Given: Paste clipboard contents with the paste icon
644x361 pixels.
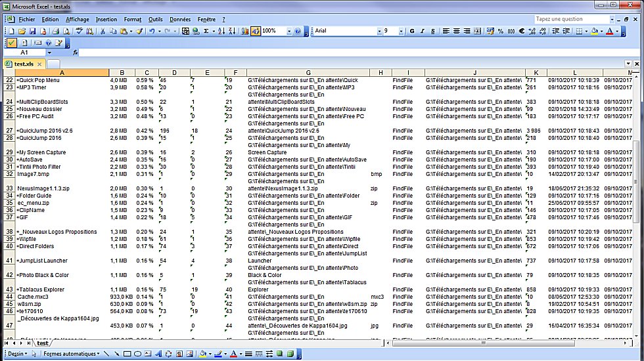Looking at the screenshot, I should [x=124, y=32].
